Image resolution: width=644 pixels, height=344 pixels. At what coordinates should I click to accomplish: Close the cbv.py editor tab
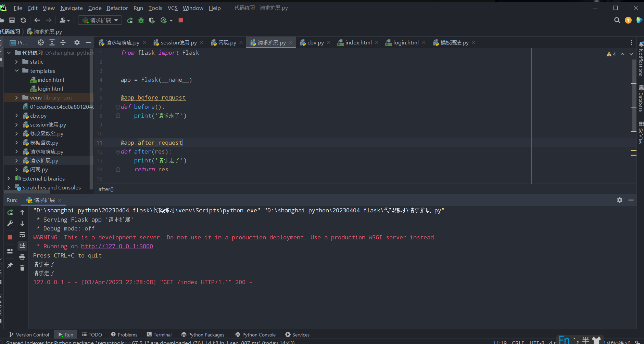[329, 42]
